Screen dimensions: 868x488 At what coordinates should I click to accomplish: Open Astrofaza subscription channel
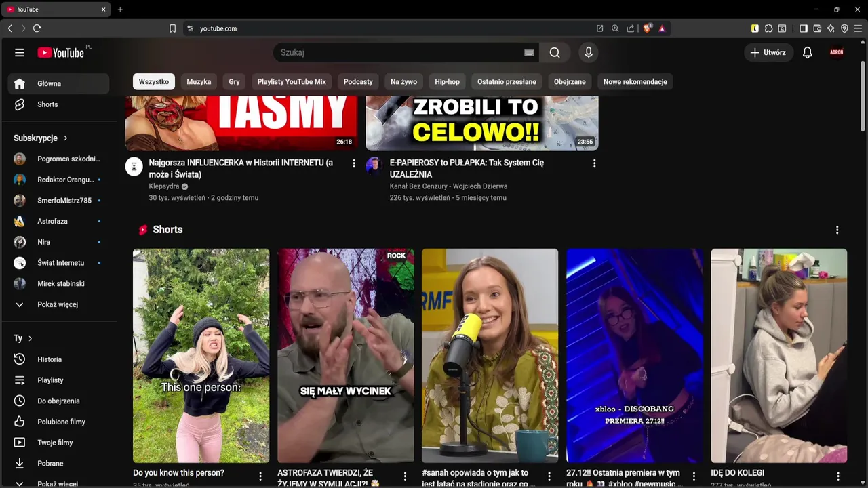click(x=58, y=221)
